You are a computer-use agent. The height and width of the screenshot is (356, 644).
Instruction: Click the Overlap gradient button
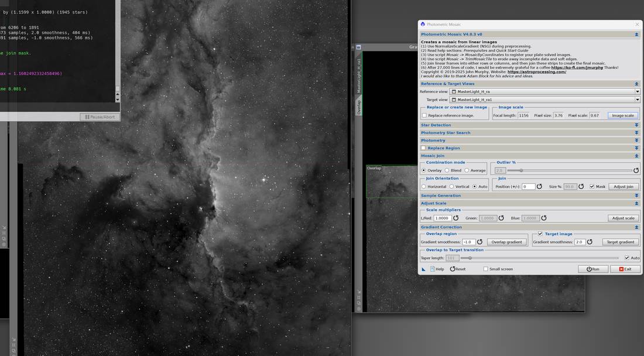click(x=507, y=242)
